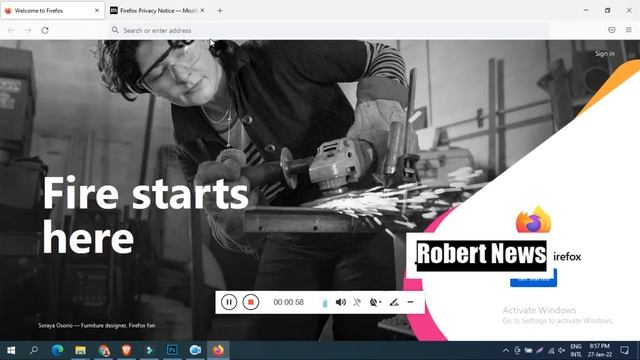
Task: Click the ENG INTL language indicator
Action: 576,351
